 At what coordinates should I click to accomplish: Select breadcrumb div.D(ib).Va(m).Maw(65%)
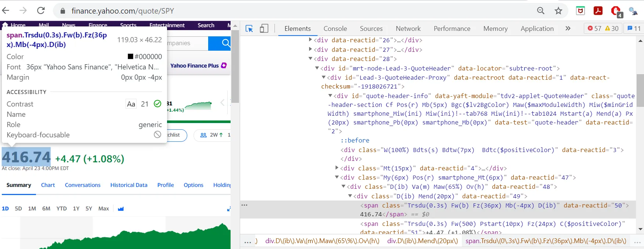[322, 241]
